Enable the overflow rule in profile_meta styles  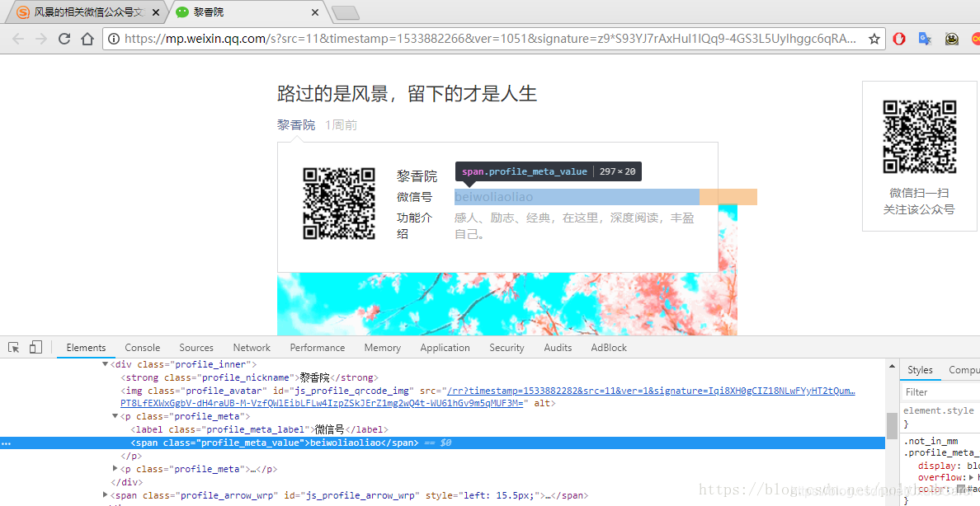tap(912, 476)
